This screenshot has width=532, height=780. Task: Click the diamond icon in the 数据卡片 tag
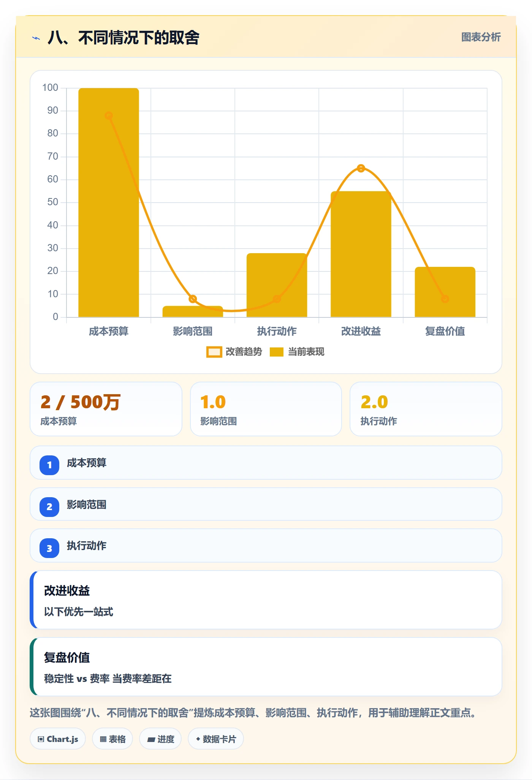click(x=198, y=739)
